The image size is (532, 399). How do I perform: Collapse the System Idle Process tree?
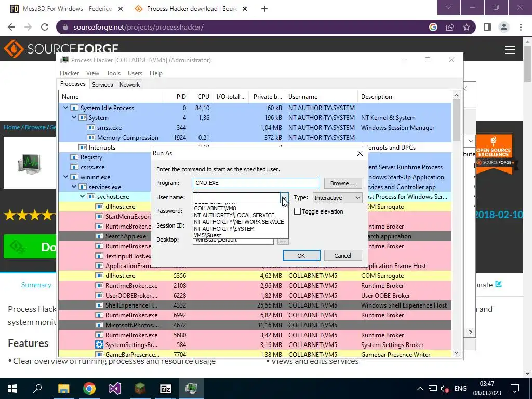pyautogui.click(x=65, y=108)
